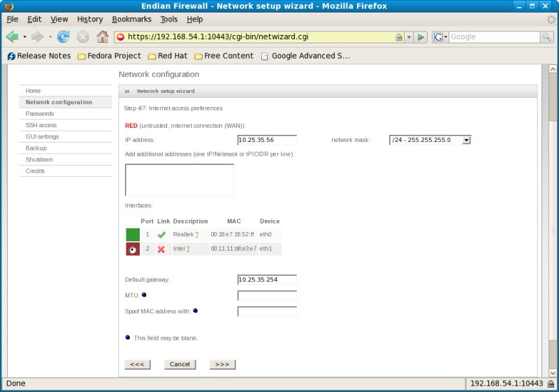Open the Backup sidebar link
Image resolution: width=559 pixels, height=392 pixels.
coord(36,148)
